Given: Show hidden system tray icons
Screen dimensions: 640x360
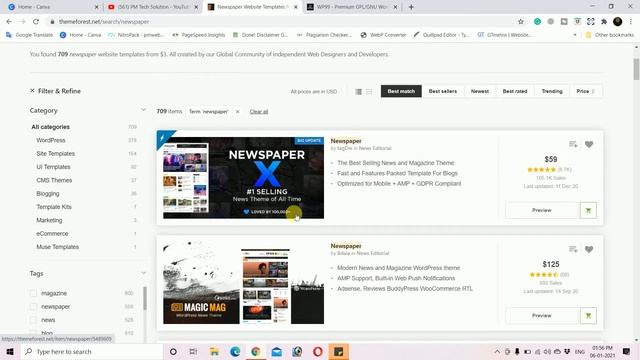Looking at the screenshot, I should point(497,351).
